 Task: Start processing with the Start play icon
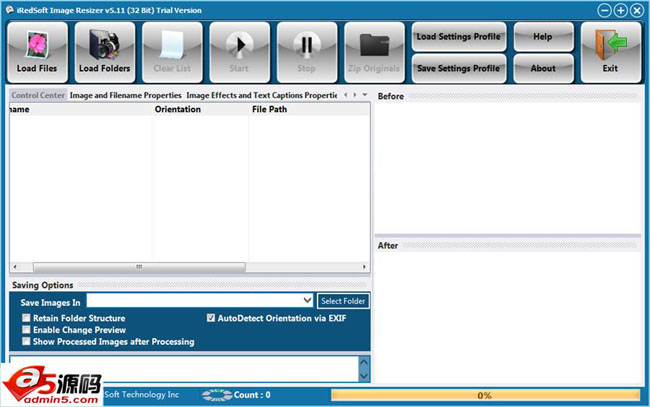[239, 45]
